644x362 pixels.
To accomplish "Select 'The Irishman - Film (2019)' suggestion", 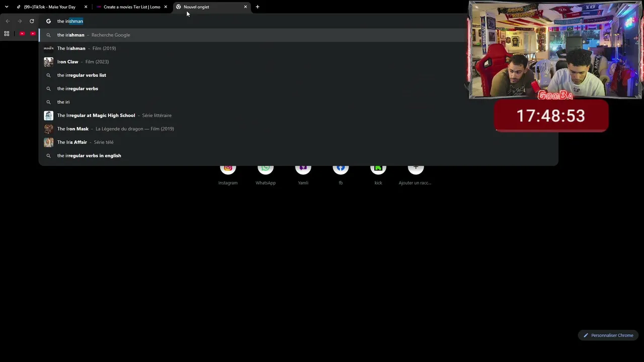I will click(298, 48).
